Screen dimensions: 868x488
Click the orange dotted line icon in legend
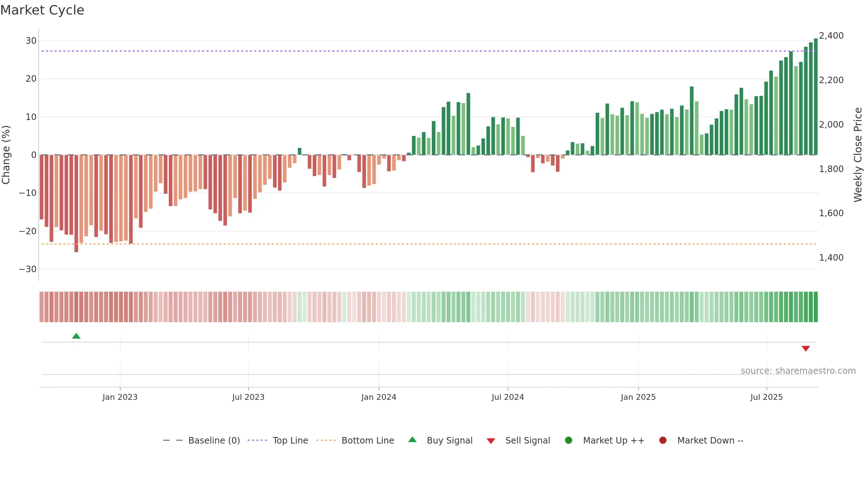click(326, 440)
